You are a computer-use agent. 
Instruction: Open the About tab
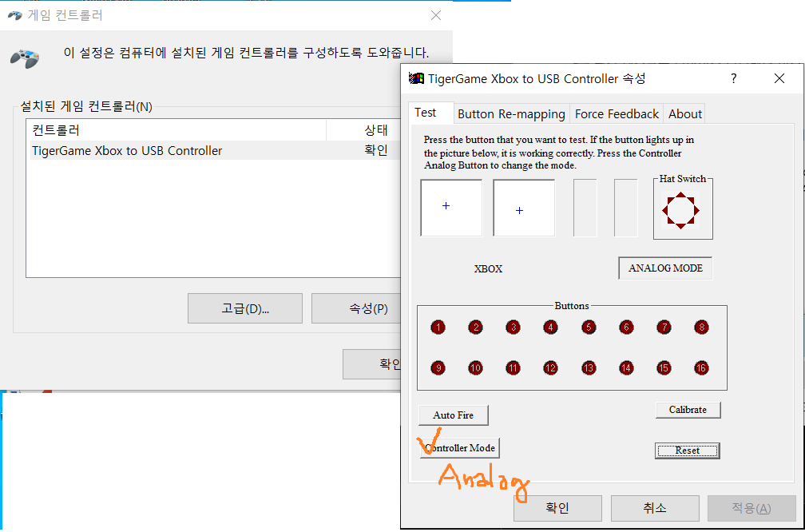tap(685, 114)
